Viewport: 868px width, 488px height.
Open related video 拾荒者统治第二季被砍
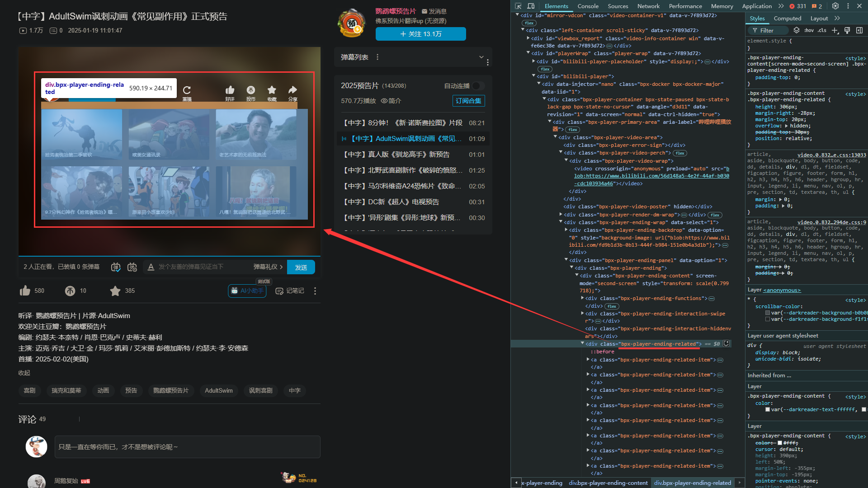pos(82,134)
